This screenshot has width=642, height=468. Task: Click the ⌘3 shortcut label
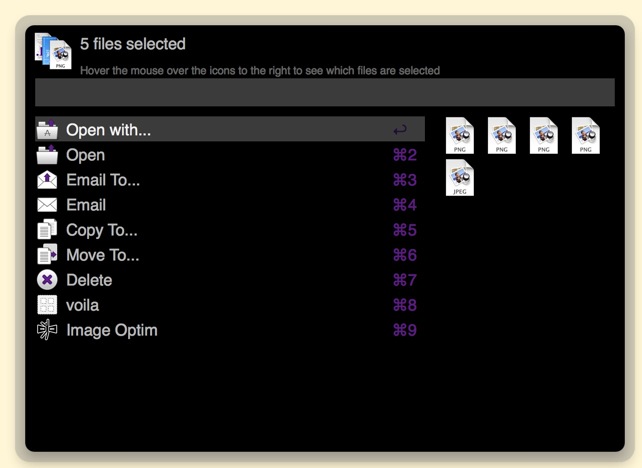click(x=405, y=180)
